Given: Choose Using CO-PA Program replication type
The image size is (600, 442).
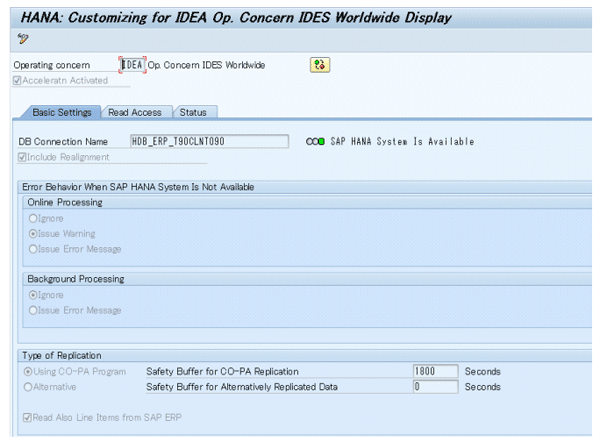Looking at the screenshot, I should pyautogui.click(x=27, y=371).
